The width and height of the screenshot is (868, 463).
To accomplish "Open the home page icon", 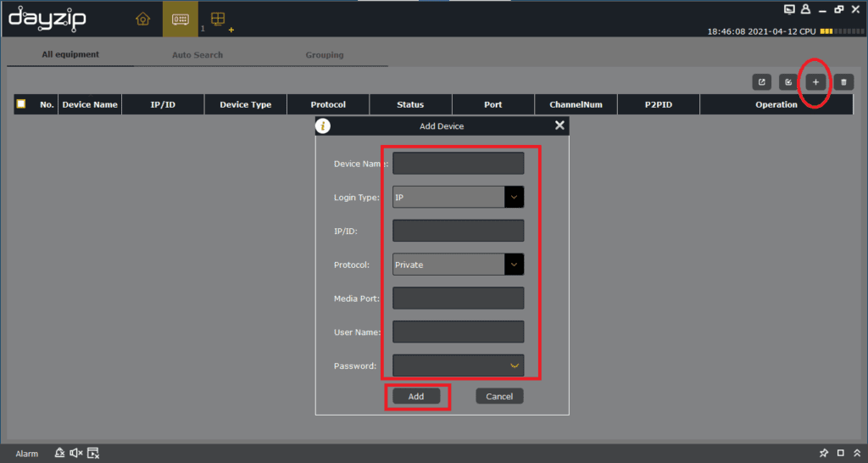I will [142, 20].
